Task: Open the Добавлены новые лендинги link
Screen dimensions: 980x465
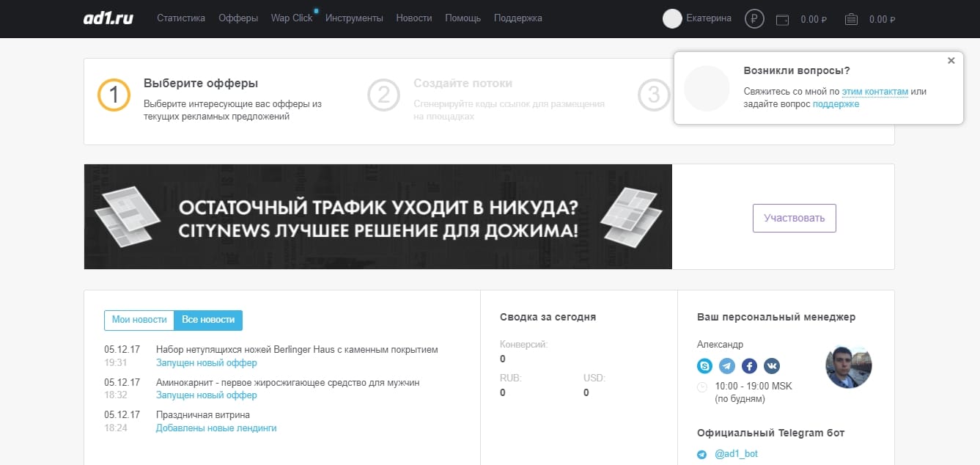Action: (216, 428)
